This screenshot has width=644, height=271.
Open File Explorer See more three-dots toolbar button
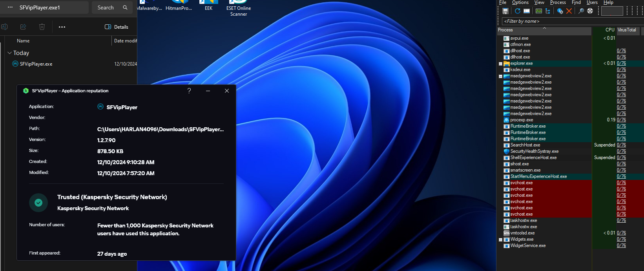tap(62, 27)
